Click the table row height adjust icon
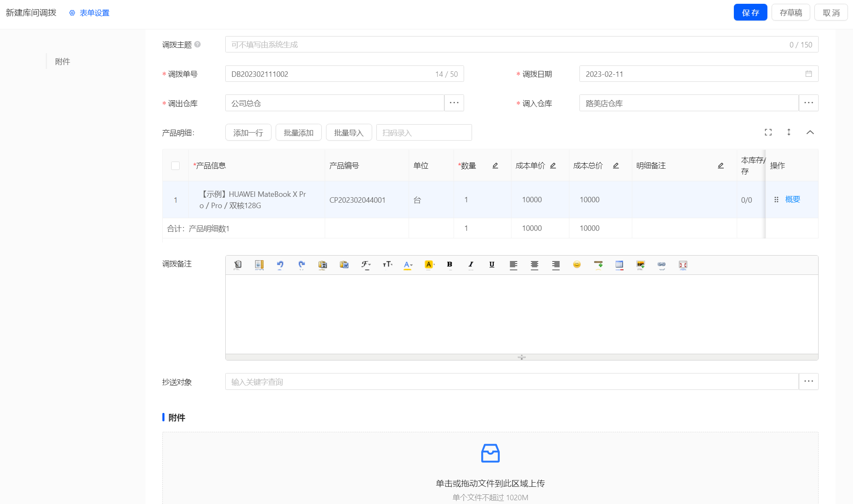The image size is (853, 504). pos(789,132)
